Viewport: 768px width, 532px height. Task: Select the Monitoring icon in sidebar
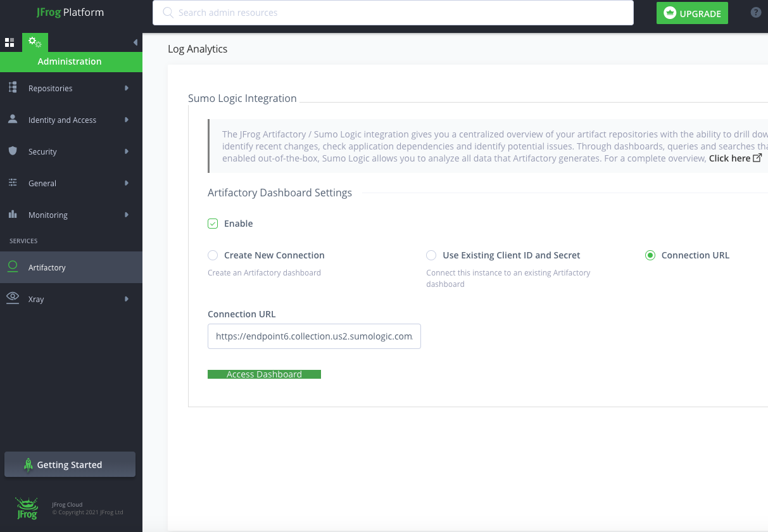click(x=13, y=215)
